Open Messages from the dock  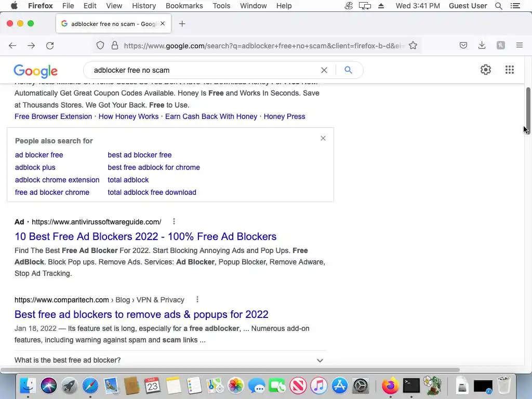[x=257, y=385]
